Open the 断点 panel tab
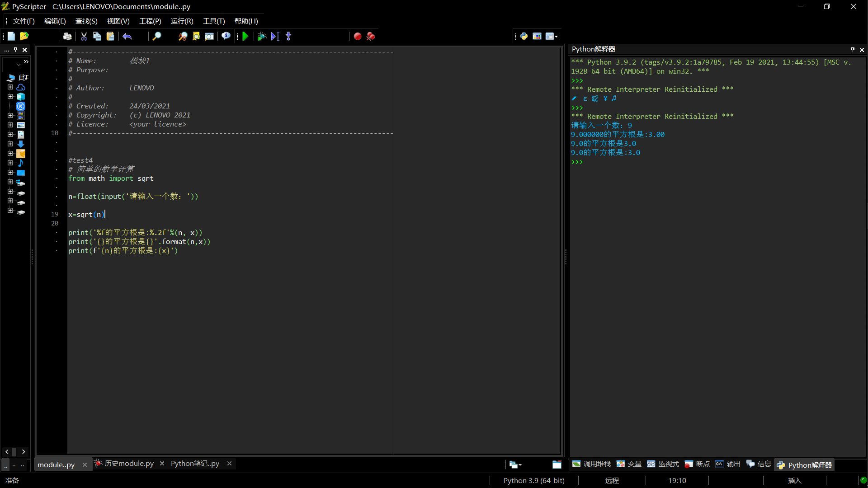Viewport: 868px width, 488px height. pos(697,464)
